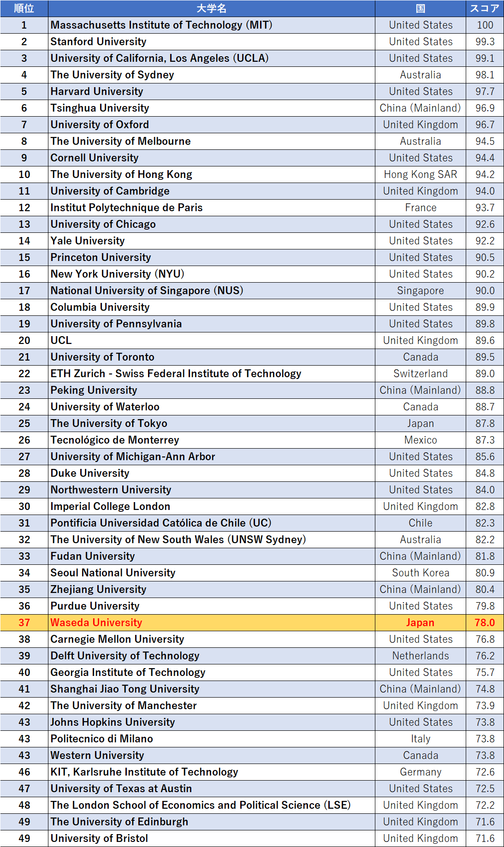The height and width of the screenshot is (847, 504).
Task: Click the Princeton University cell
Action: pyautogui.click(x=212, y=257)
